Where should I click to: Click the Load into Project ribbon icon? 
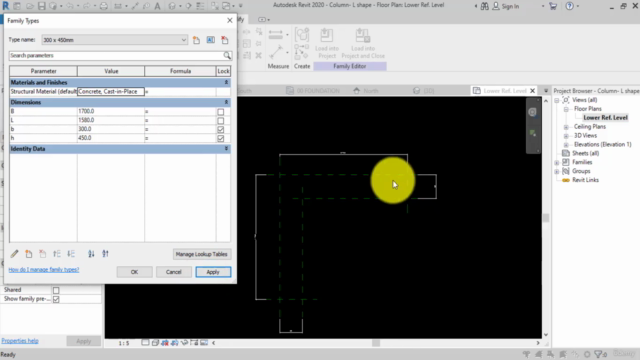(x=327, y=36)
